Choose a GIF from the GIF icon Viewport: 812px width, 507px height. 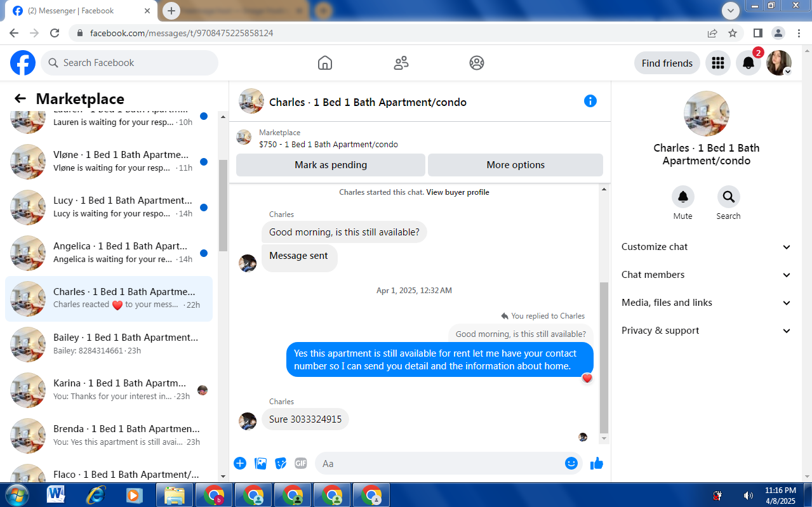[301, 463]
